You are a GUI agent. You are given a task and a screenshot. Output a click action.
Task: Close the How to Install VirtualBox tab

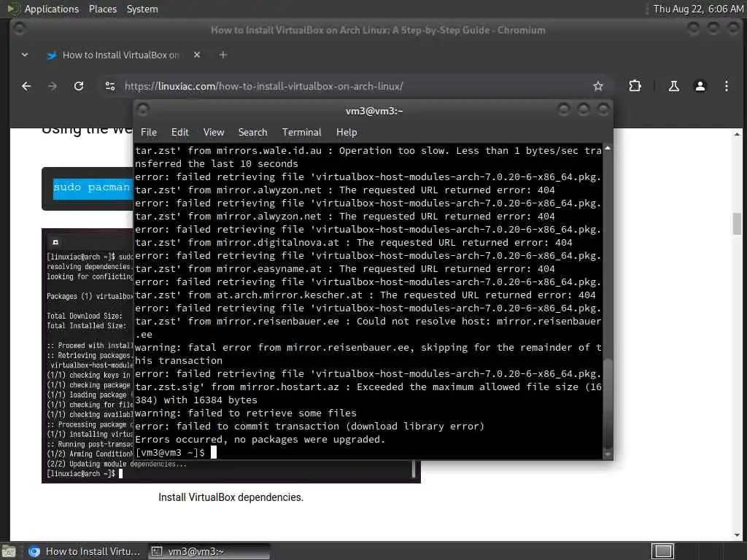tap(197, 55)
